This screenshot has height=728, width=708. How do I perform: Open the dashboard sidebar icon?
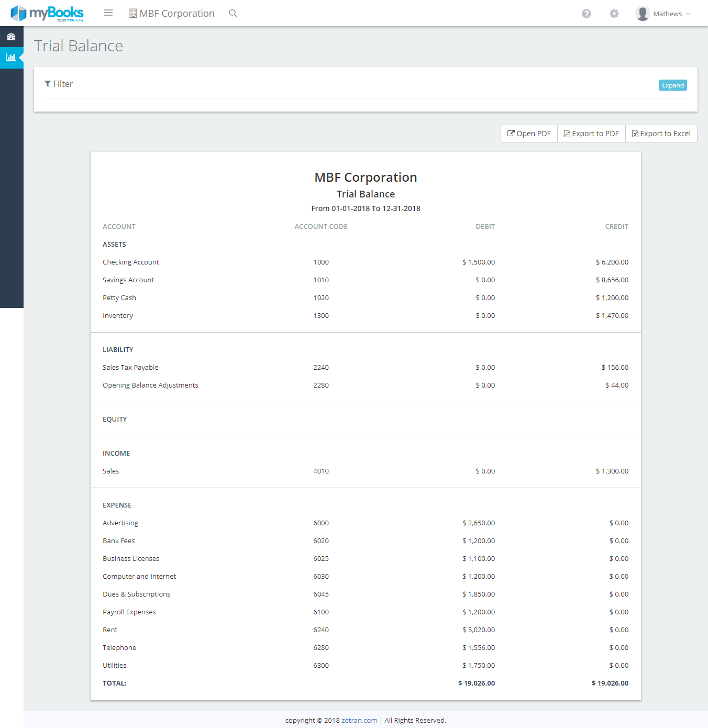[11, 37]
